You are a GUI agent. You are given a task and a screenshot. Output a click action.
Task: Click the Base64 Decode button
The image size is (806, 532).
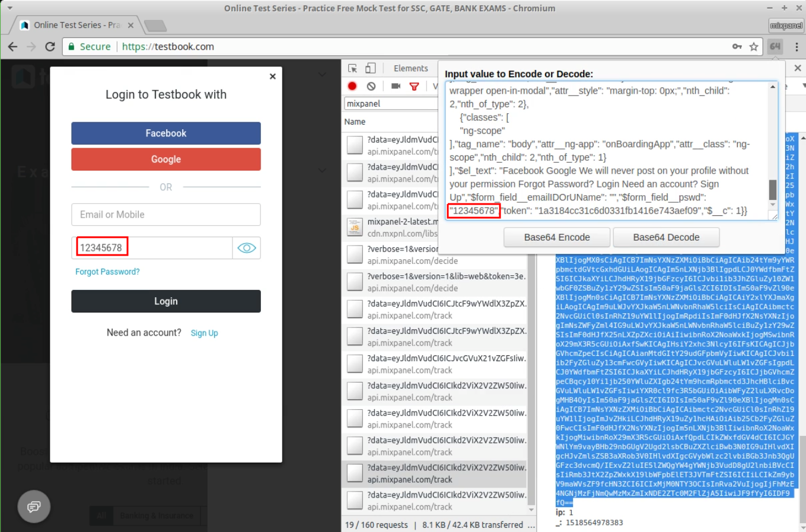(x=666, y=237)
